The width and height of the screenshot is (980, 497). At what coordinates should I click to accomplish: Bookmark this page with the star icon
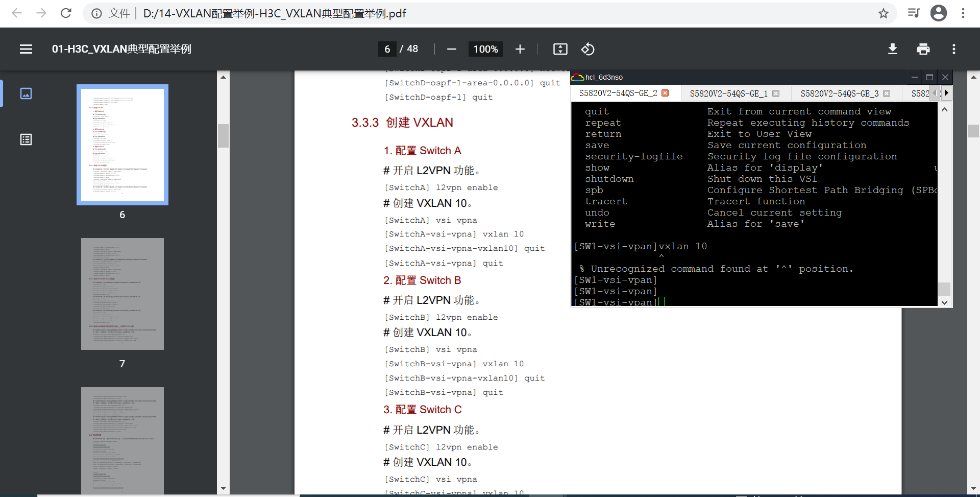883,13
